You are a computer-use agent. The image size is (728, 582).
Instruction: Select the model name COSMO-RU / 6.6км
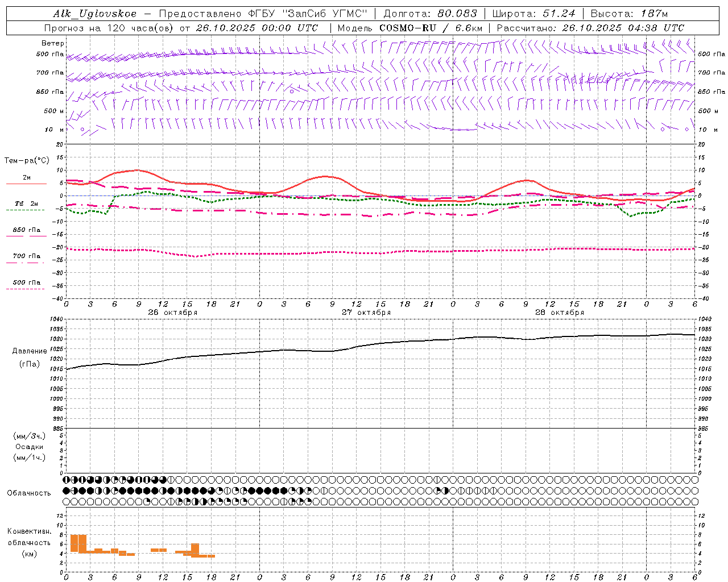click(x=431, y=28)
